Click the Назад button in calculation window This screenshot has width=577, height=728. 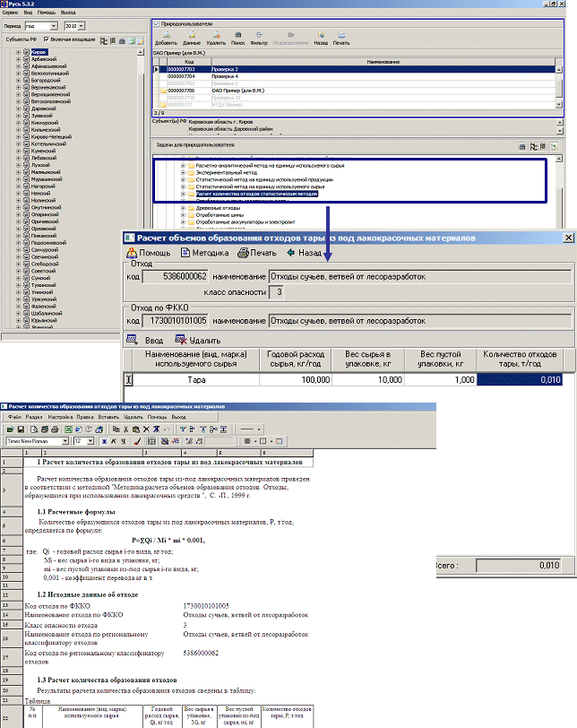click(304, 253)
